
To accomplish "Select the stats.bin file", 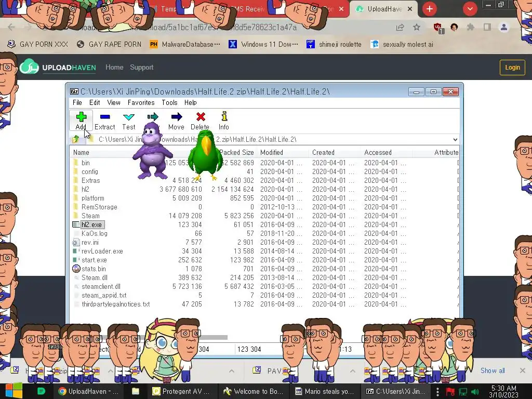I will [x=94, y=269].
